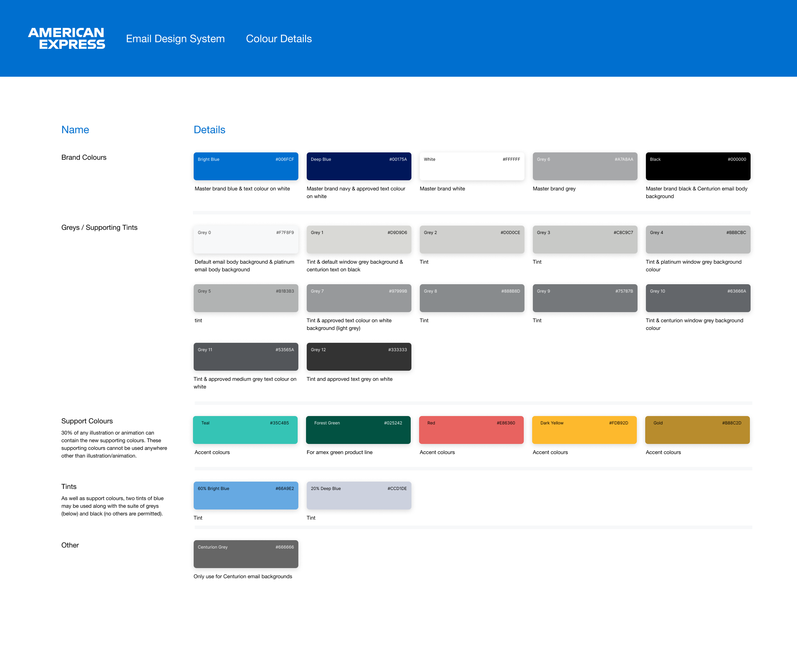Select the White #FFFFFF swatch

tap(472, 166)
